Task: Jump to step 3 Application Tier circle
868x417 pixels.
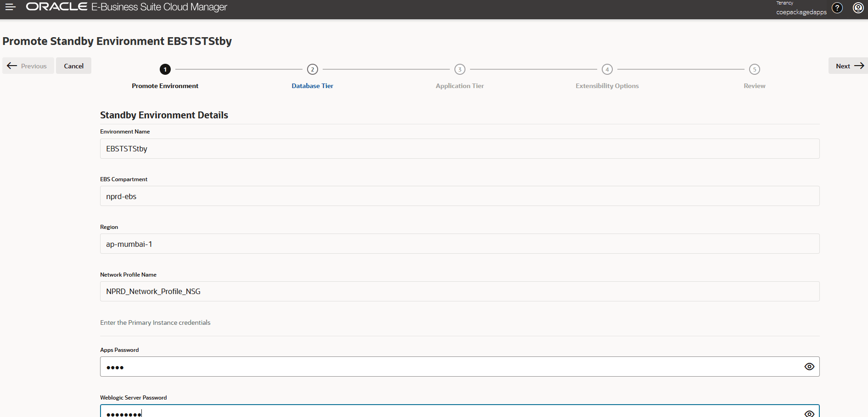Action: [460, 69]
